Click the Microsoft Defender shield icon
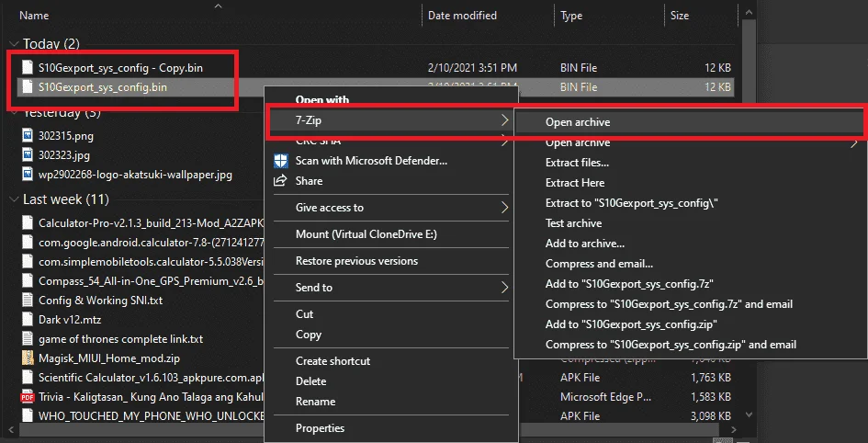868x443 pixels. click(281, 161)
